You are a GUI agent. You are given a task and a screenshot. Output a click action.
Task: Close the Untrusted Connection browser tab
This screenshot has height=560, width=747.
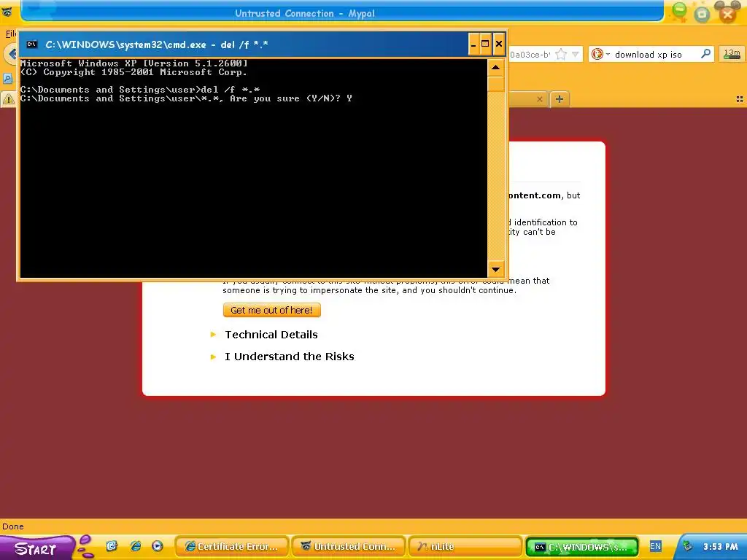pos(539,99)
